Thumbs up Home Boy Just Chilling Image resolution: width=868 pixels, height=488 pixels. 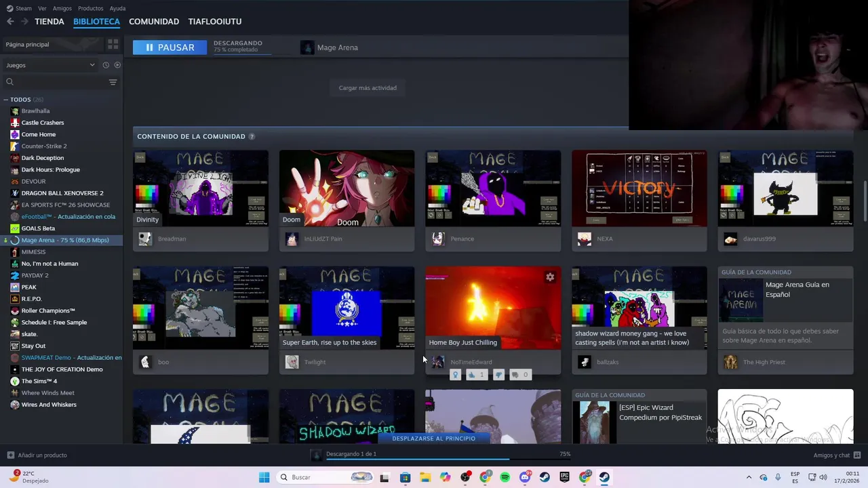point(477,375)
